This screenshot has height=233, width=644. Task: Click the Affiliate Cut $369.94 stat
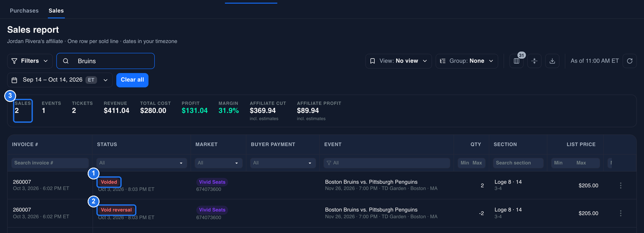268,111
